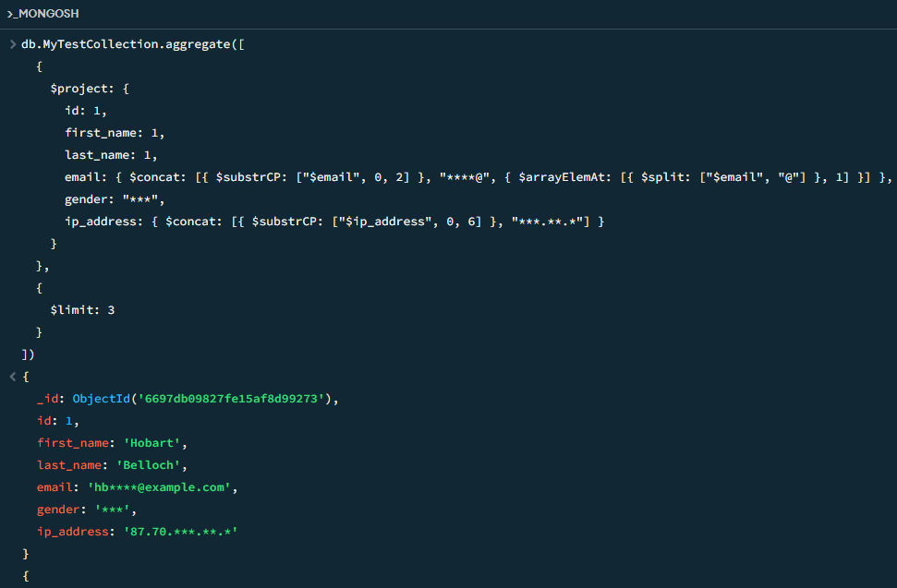
Task: Click the ip_address $concat projection line
Action: click(x=334, y=222)
